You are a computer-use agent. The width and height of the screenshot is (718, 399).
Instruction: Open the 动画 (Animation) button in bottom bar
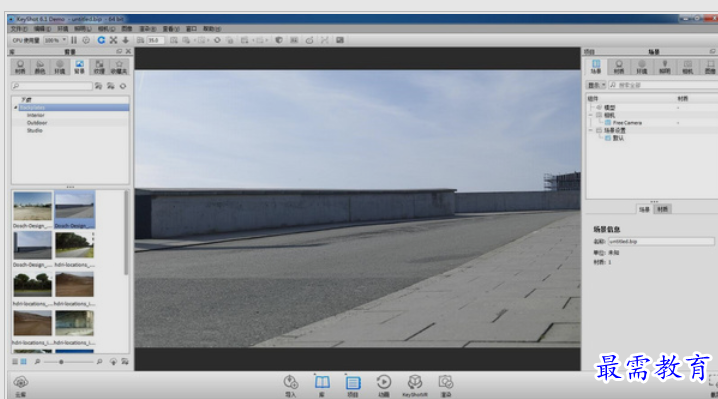pos(384,385)
